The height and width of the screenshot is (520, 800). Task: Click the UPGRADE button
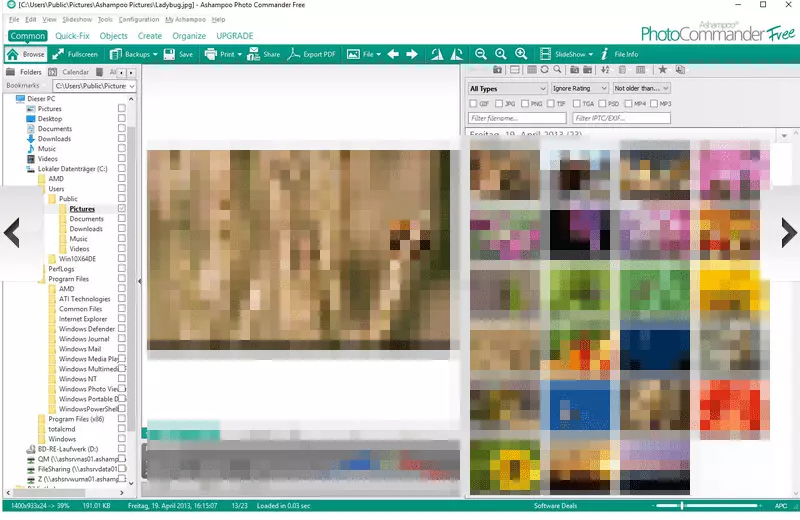pyautogui.click(x=235, y=36)
